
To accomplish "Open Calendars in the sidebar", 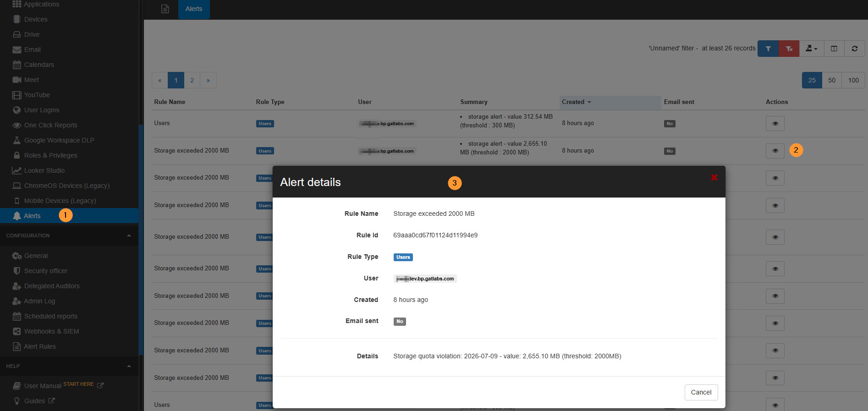I will [39, 65].
